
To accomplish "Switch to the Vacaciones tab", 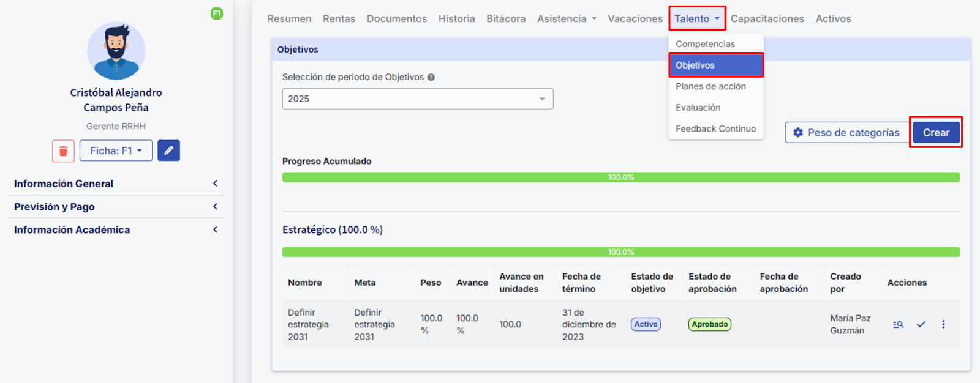I will click(x=635, y=19).
